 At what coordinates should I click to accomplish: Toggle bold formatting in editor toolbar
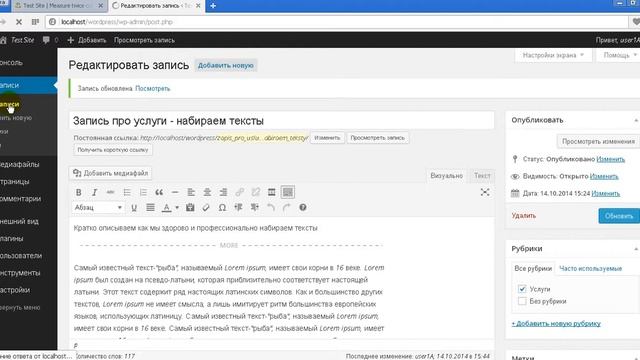point(78,192)
